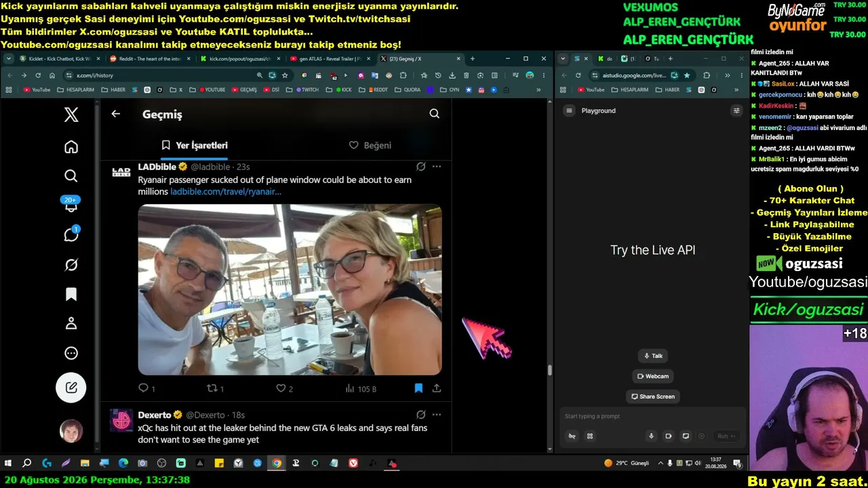Like the LADbible post
This screenshot has height=488, width=868.
285,388
